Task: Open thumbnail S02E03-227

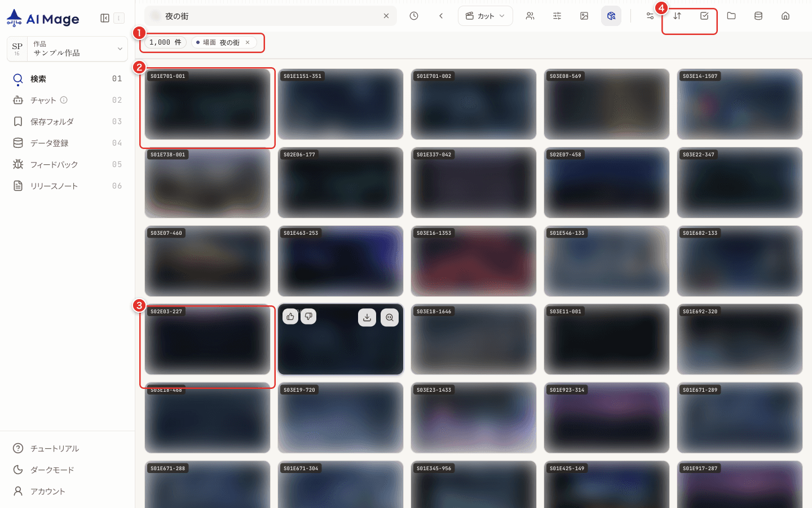Action: (208, 339)
